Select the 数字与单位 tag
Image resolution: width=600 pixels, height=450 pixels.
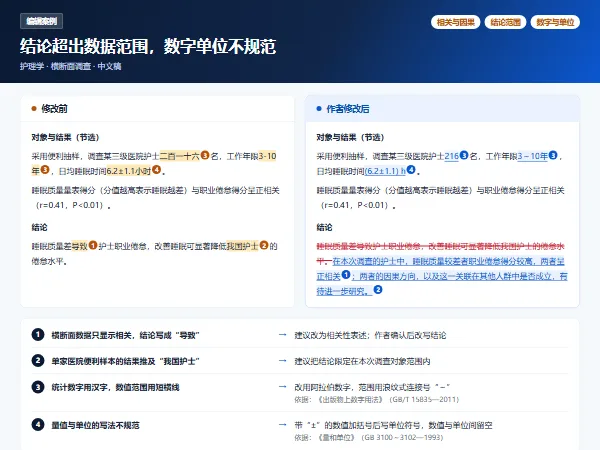tap(555, 22)
